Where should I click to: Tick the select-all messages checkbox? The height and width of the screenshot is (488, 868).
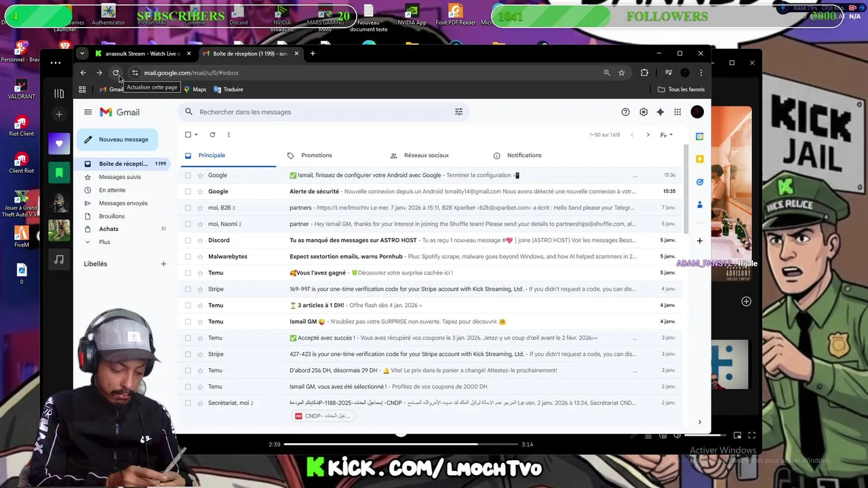[188, 135]
